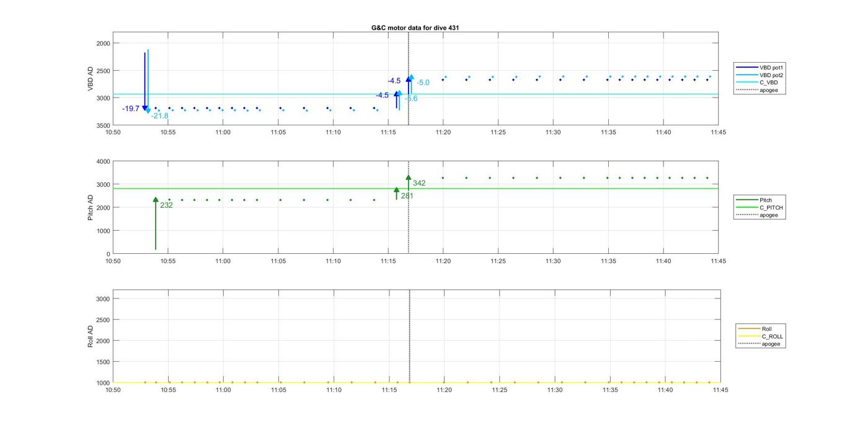Click the '232' pitch annotation

tap(166, 205)
